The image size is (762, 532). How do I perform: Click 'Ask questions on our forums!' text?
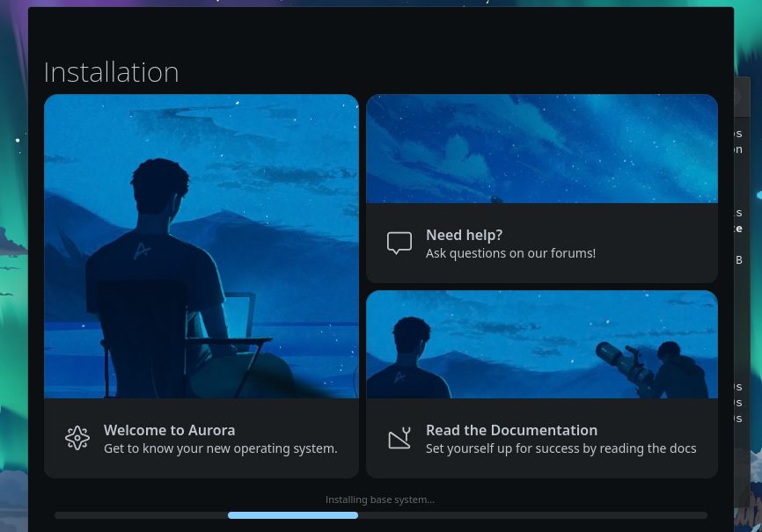pos(510,253)
